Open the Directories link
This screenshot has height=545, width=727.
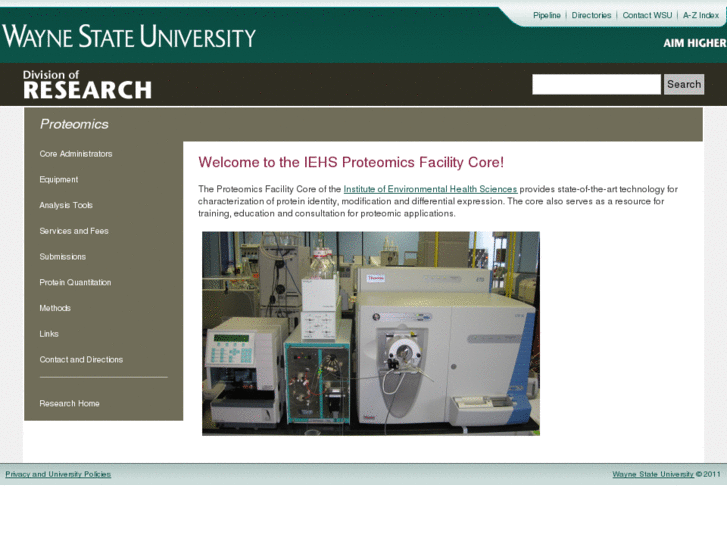pos(591,15)
